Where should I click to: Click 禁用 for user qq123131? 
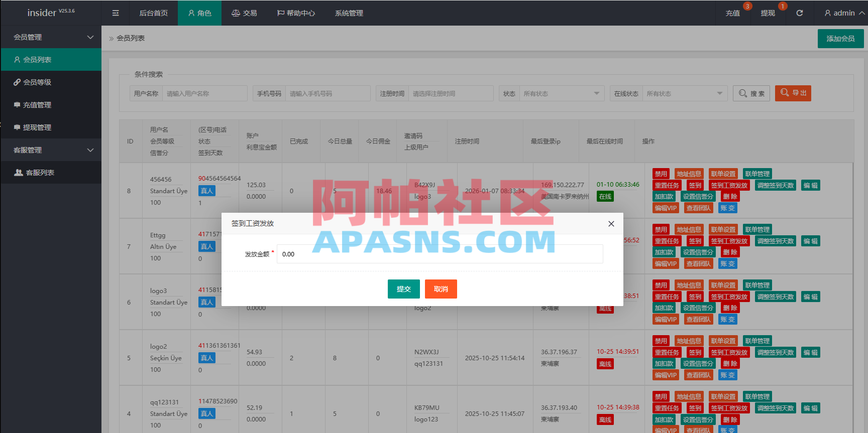click(661, 396)
